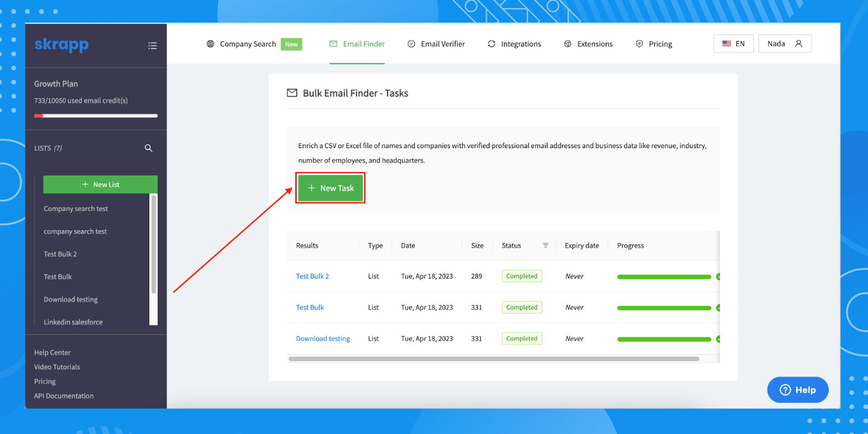This screenshot has width=868, height=434.
Task: Toggle the sidebar list menu icon
Action: click(152, 46)
